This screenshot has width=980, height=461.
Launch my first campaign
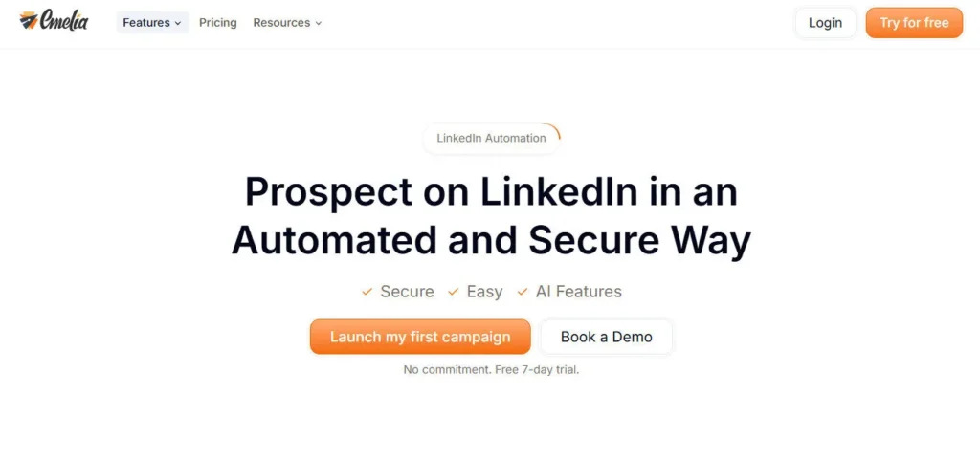coord(420,337)
